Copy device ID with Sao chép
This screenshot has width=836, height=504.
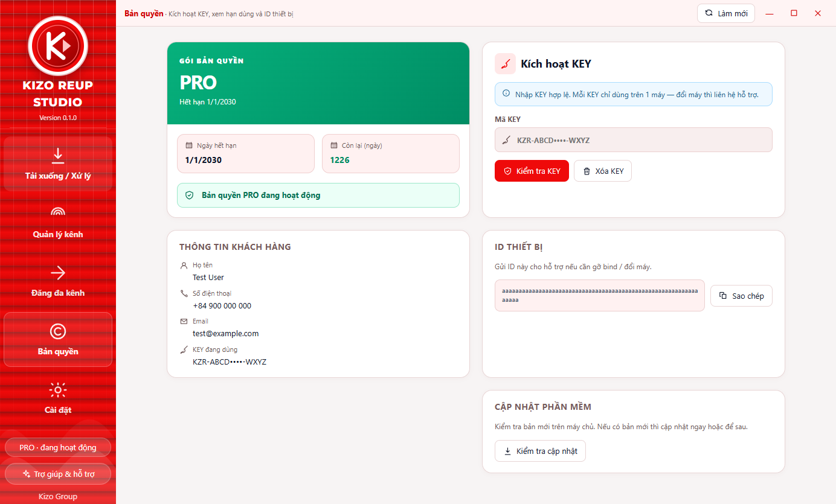click(x=741, y=296)
